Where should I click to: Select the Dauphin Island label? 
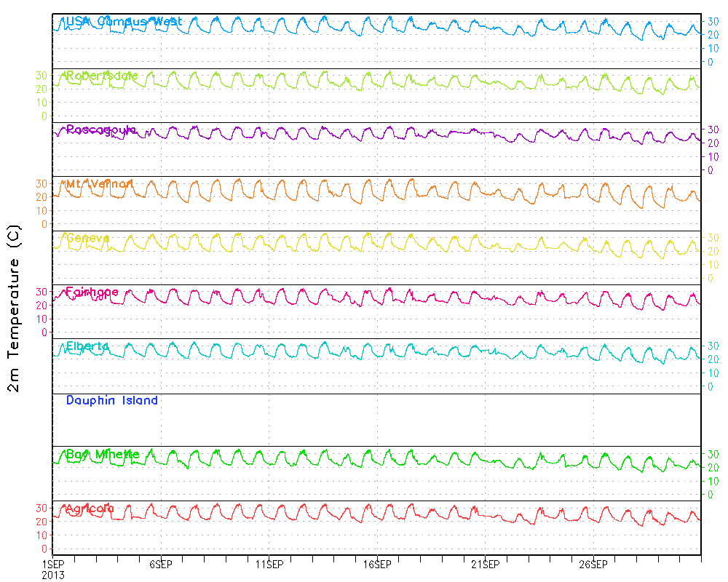tap(112, 400)
